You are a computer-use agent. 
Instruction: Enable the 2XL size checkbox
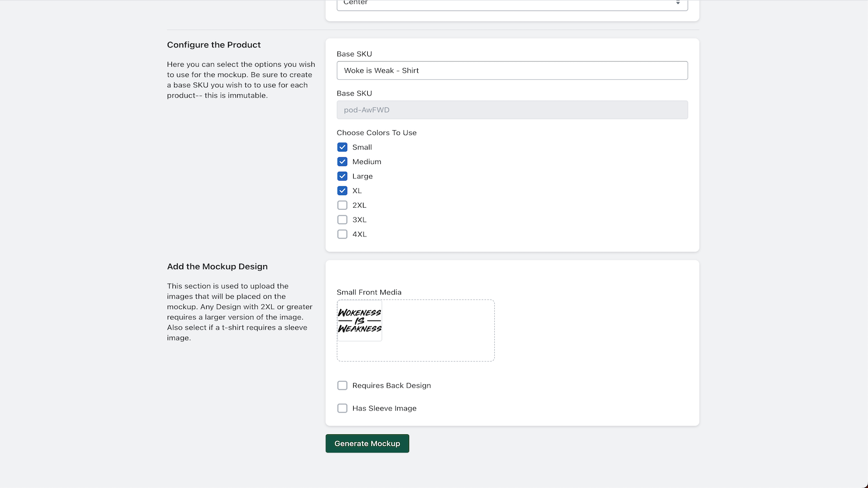[x=342, y=205]
